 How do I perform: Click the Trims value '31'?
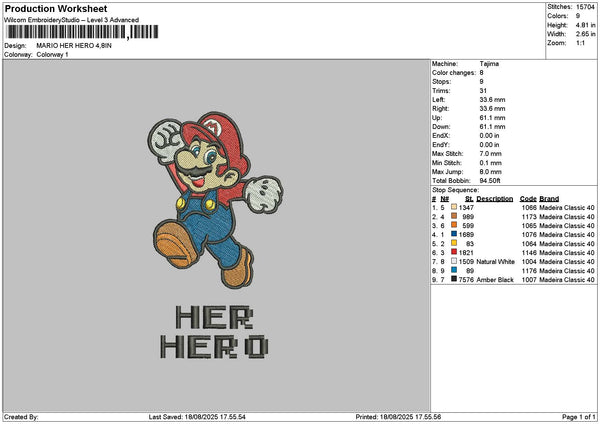483,91
